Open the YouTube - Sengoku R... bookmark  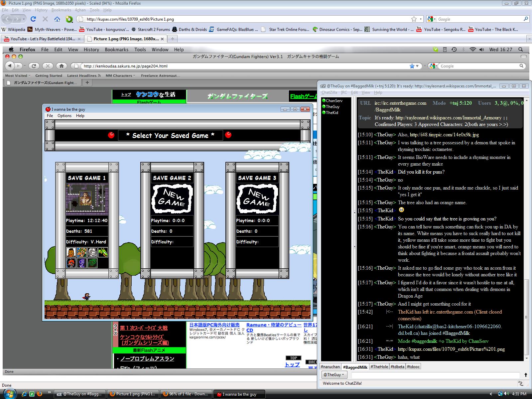[441, 29]
